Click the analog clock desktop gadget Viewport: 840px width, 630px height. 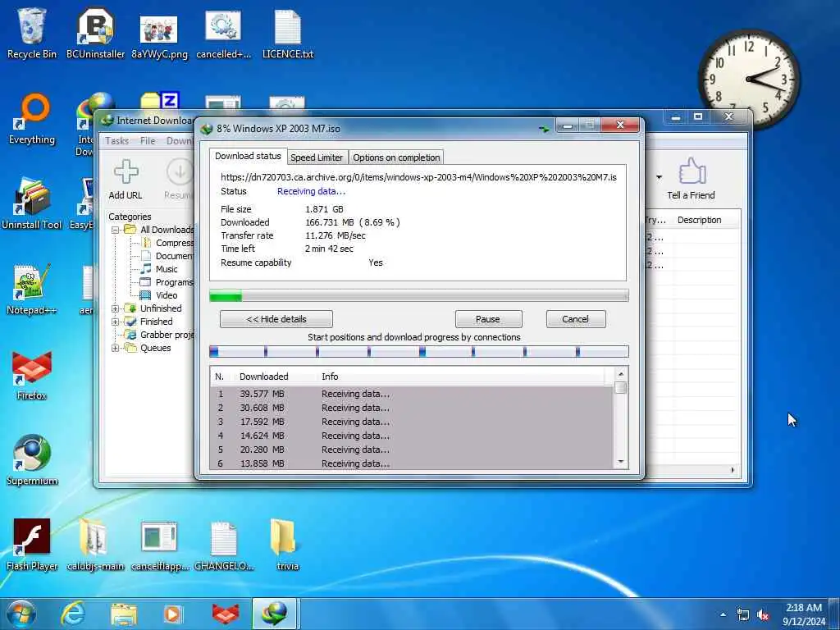pos(749,80)
